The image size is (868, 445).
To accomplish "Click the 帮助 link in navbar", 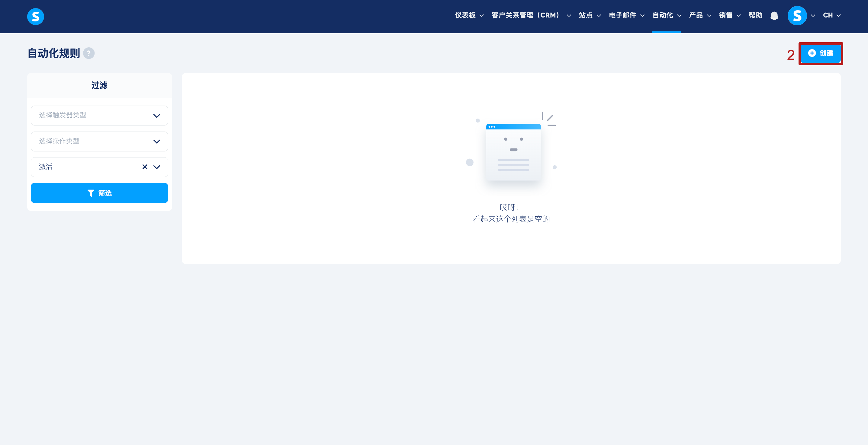I will (x=755, y=15).
